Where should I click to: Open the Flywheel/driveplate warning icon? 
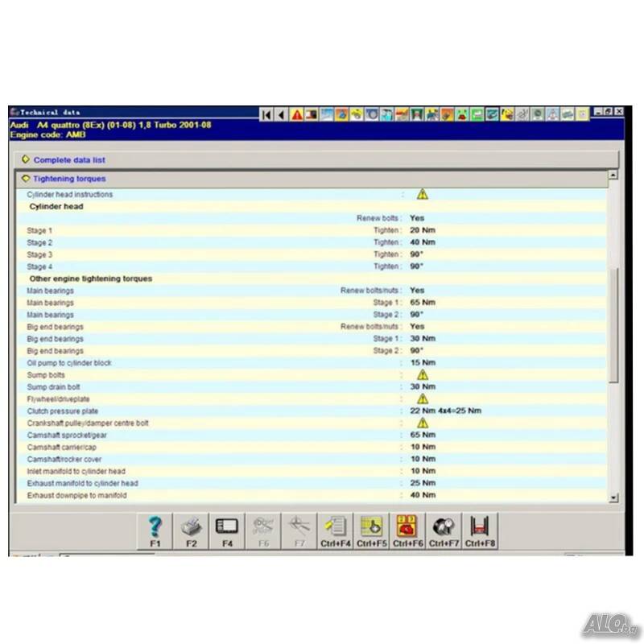pos(422,398)
